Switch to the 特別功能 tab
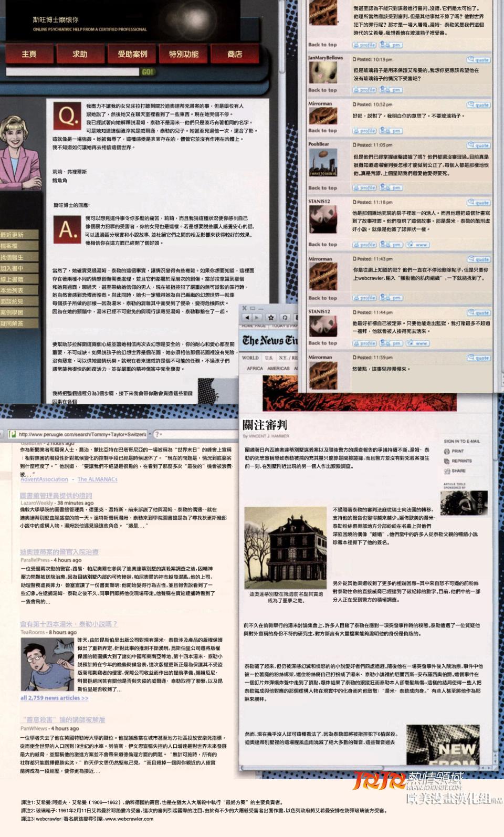The image size is (504, 837). tap(183, 54)
